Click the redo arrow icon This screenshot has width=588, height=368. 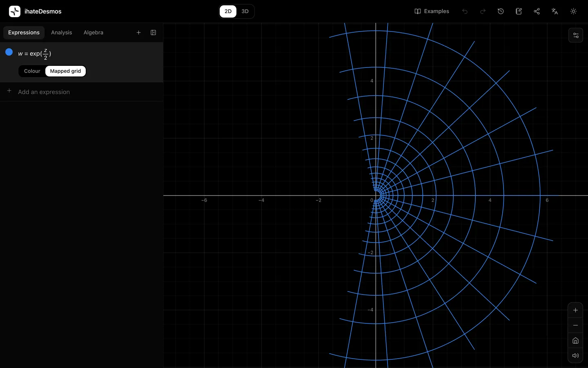coord(483,11)
